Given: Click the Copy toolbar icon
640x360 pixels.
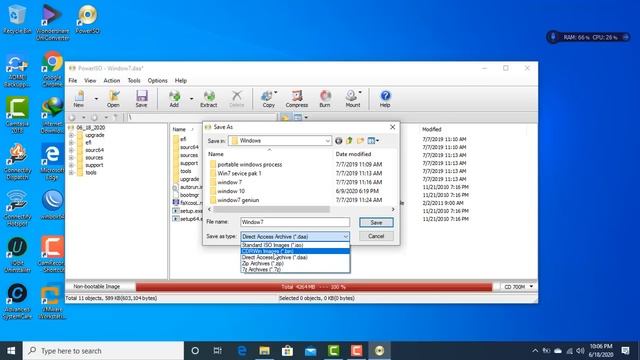Looking at the screenshot, I should point(268,99).
